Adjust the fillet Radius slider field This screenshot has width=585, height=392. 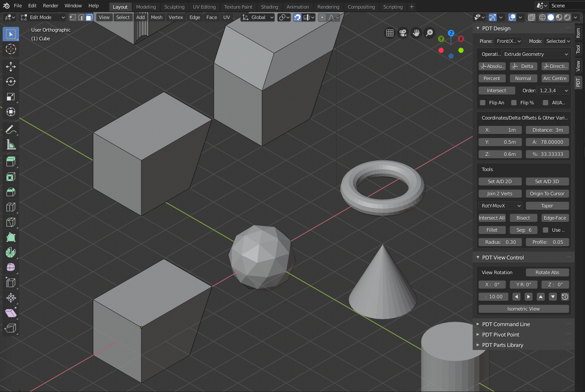500,242
